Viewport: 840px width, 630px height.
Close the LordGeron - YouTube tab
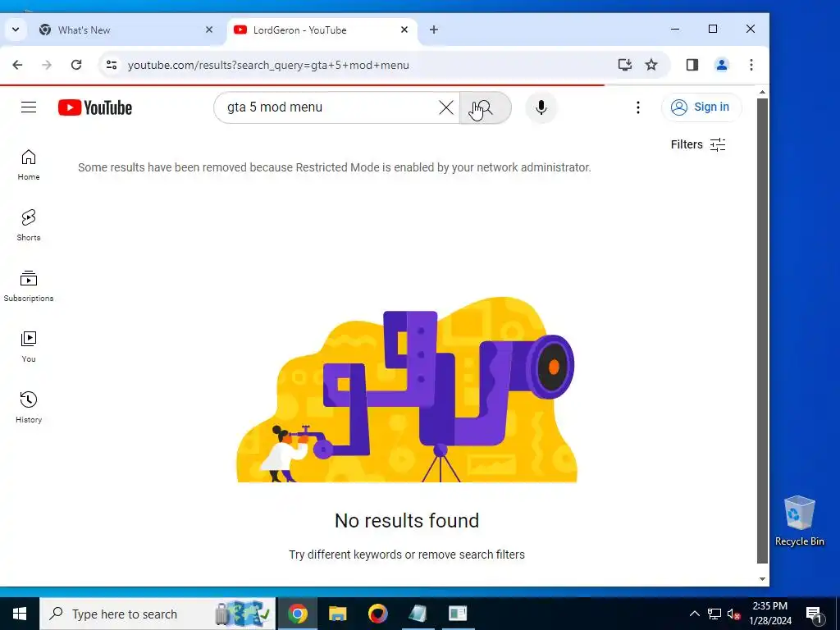[x=404, y=30]
